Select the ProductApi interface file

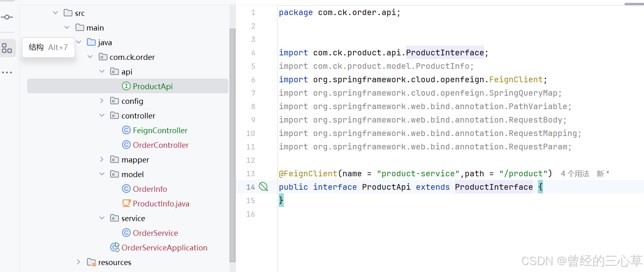tap(128, 86)
